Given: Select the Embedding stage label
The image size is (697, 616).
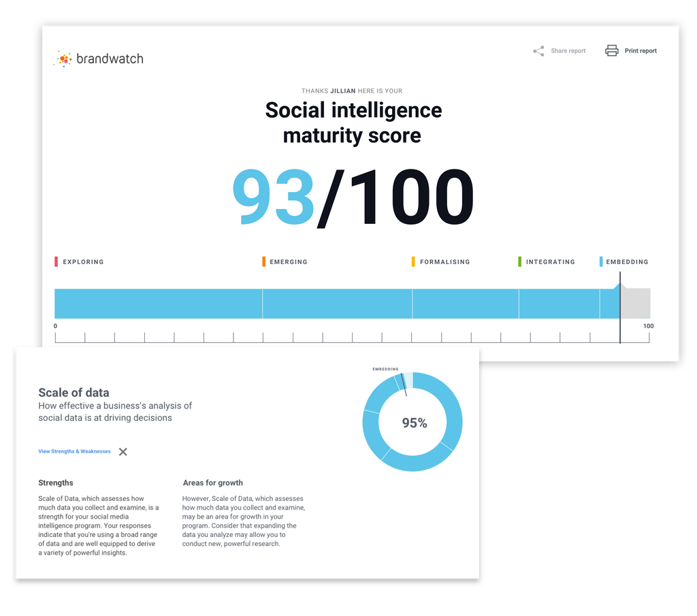Looking at the screenshot, I should [x=627, y=262].
